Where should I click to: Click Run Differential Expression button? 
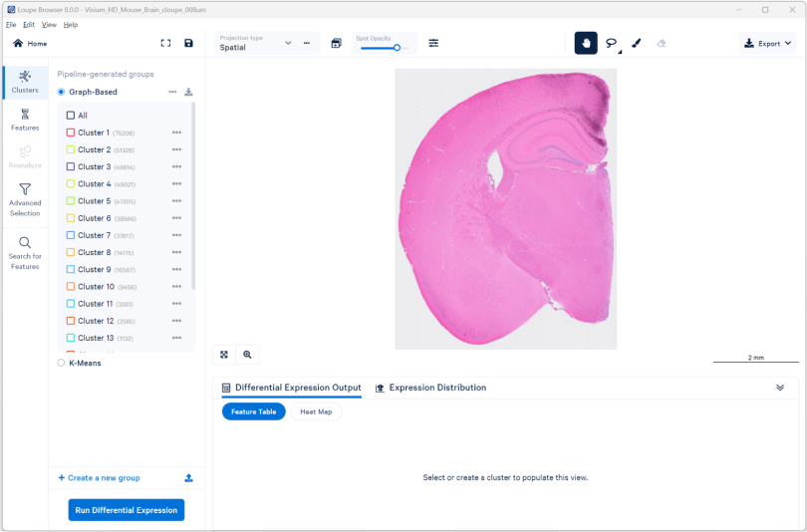(x=127, y=510)
